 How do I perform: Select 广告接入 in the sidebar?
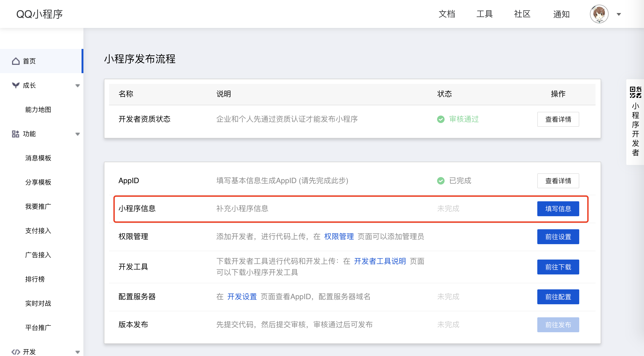tap(38, 255)
